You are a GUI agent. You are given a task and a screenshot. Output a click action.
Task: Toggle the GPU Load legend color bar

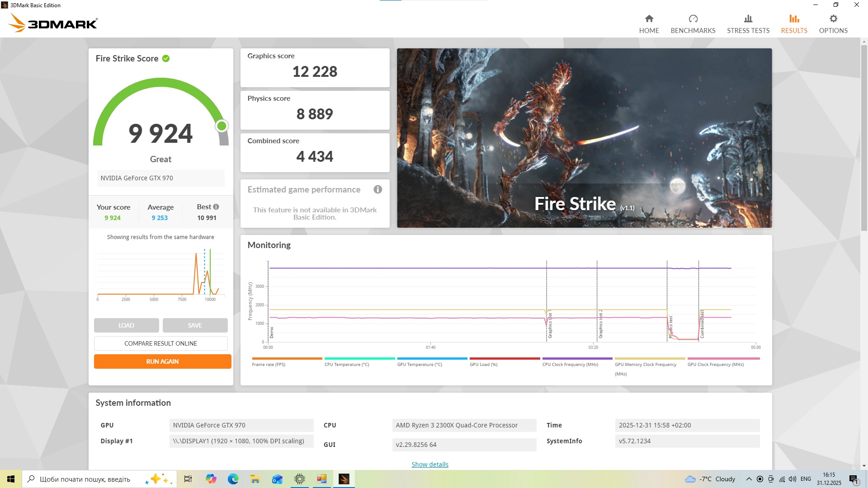click(505, 359)
